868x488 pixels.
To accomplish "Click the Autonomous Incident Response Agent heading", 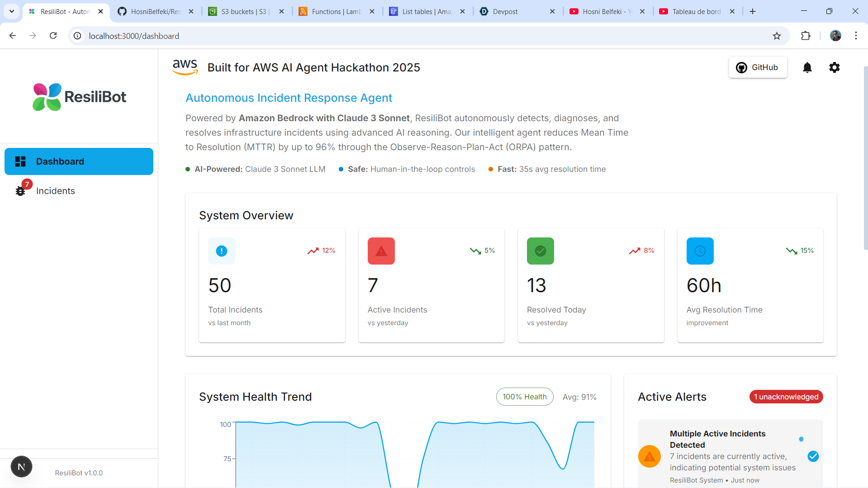I will pyautogui.click(x=289, y=98).
